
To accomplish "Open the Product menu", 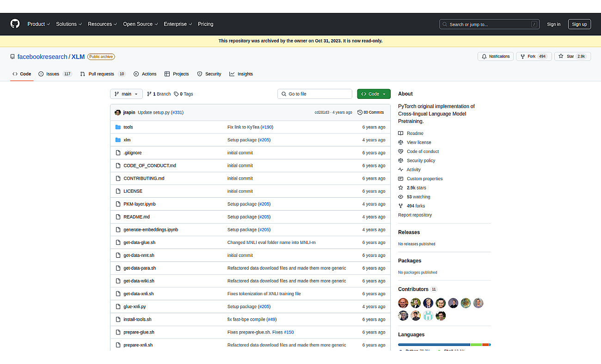I will pyautogui.click(x=38, y=24).
